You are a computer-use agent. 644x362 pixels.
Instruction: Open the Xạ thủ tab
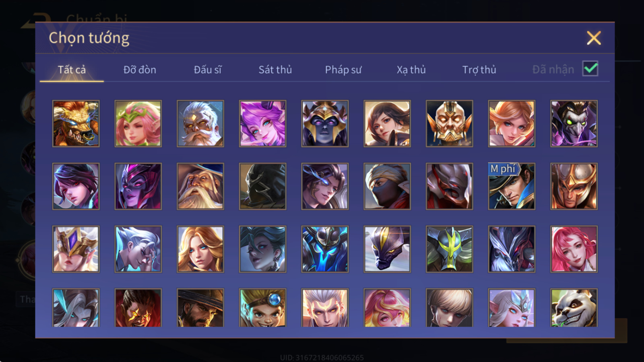coord(411,70)
